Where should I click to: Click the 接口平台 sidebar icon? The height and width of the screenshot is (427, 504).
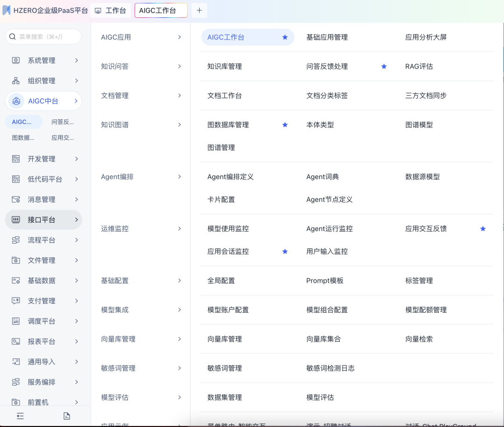point(16,220)
